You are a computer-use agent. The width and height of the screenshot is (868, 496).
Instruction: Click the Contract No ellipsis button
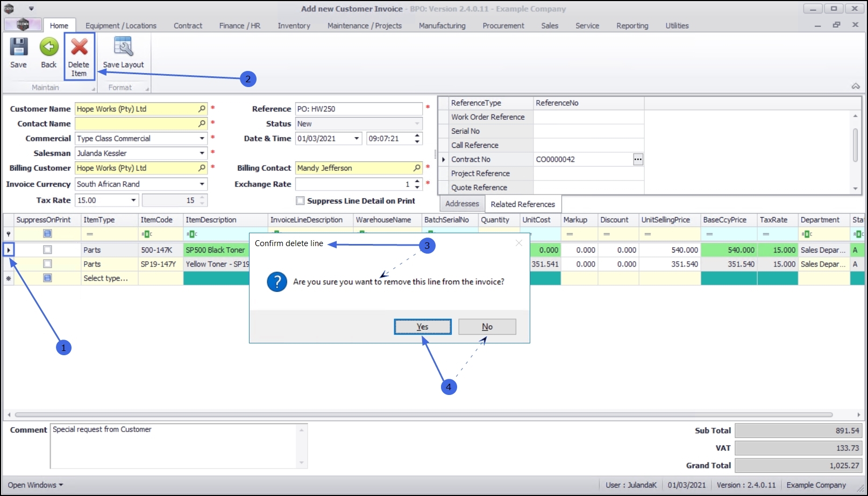[638, 159]
